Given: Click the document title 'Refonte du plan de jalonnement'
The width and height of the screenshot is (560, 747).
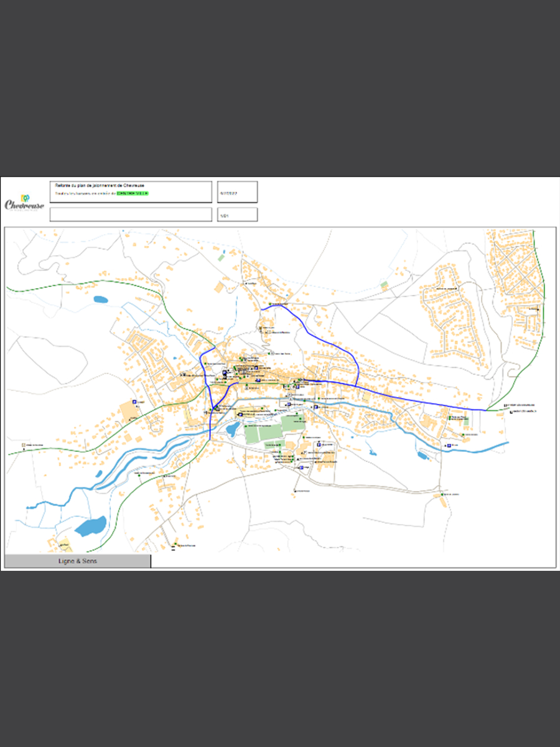Looking at the screenshot, I should click(x=104, y=186).
